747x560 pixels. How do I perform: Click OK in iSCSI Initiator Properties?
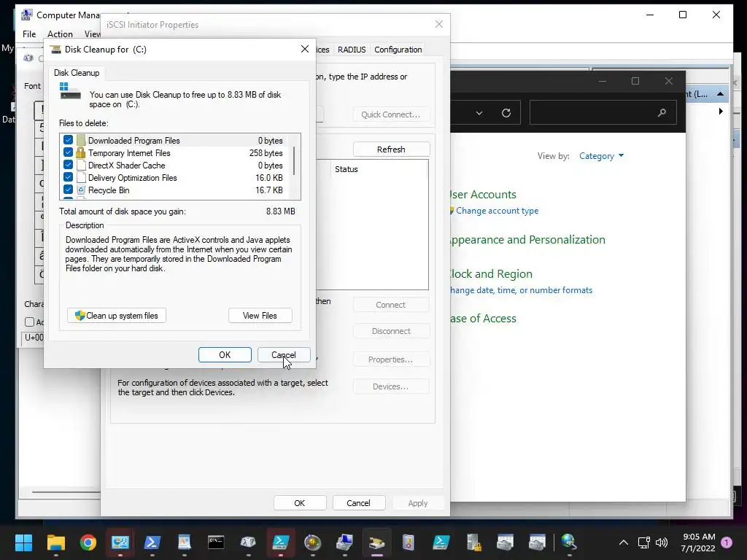[300, 503]
